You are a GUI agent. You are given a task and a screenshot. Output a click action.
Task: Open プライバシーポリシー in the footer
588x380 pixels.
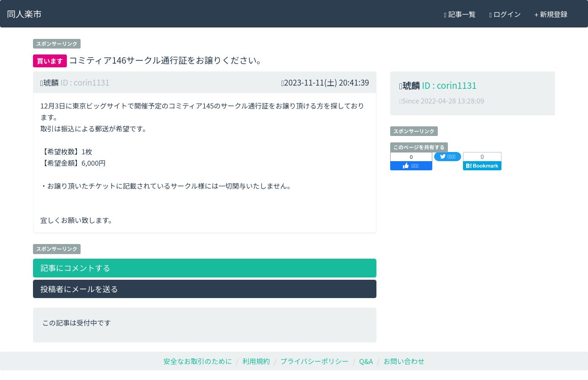(315, 361)
